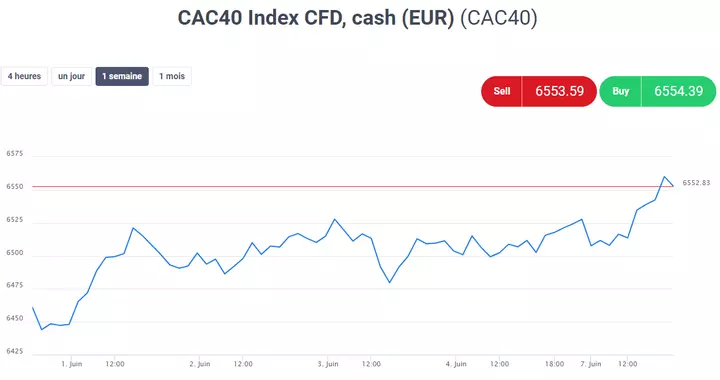Click the red Sell label

(501, 91)
